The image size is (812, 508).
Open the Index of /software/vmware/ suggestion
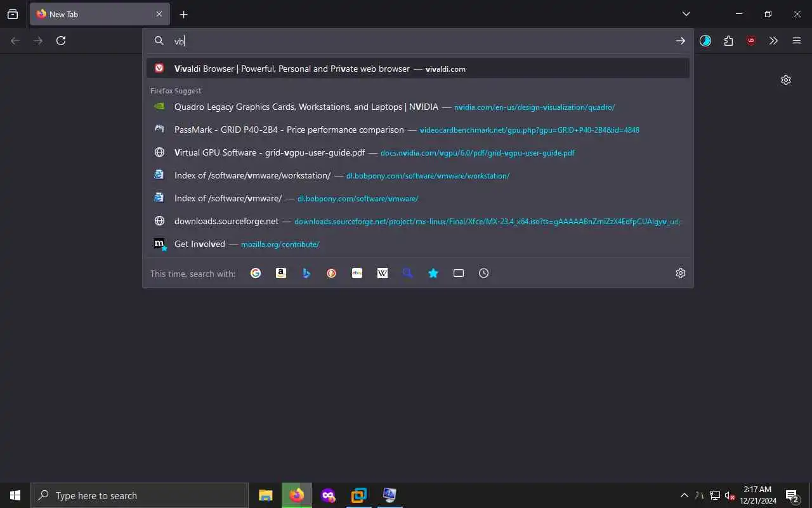[418, 198]
